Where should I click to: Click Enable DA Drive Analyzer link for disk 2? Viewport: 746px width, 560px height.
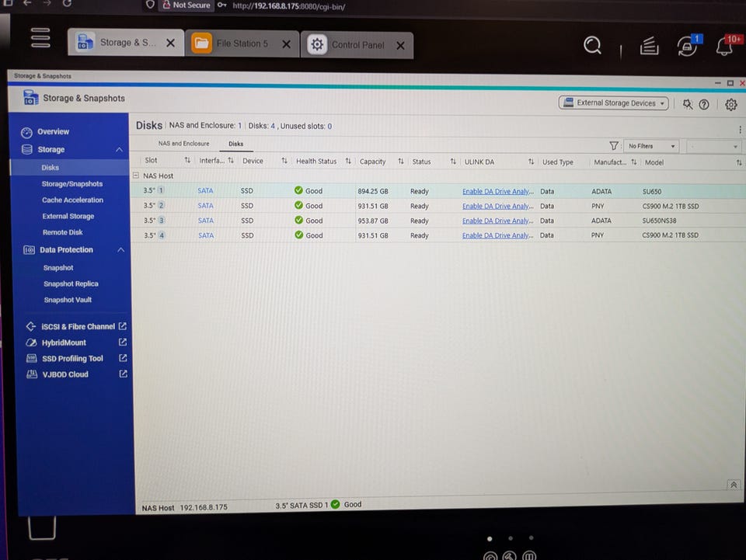[497, 206]
